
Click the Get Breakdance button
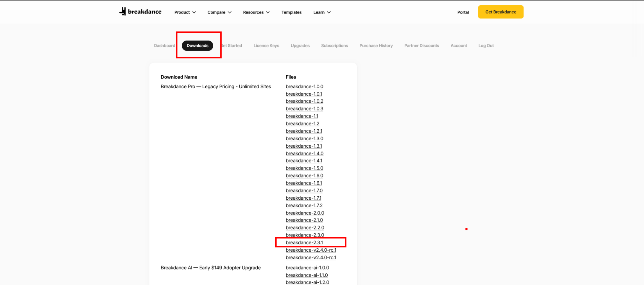501,12
